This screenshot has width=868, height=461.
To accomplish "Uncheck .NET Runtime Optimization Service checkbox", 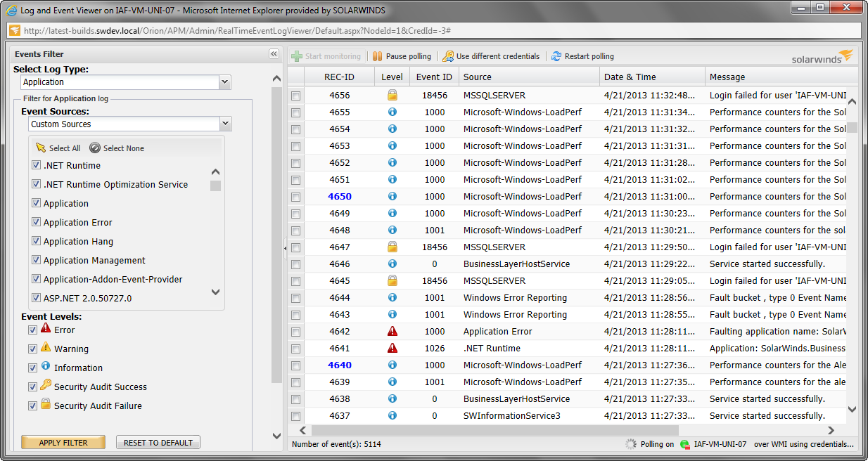I will 37,184.
